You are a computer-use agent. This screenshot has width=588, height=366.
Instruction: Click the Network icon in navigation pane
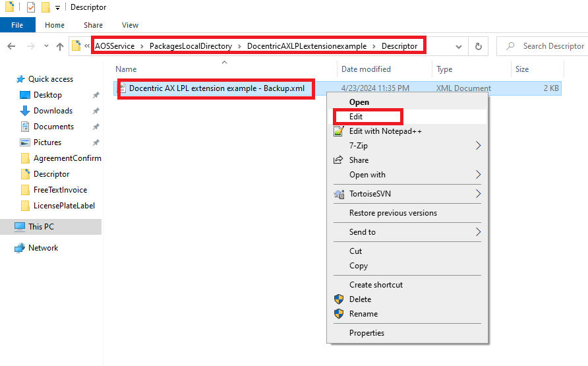point(20,248)
